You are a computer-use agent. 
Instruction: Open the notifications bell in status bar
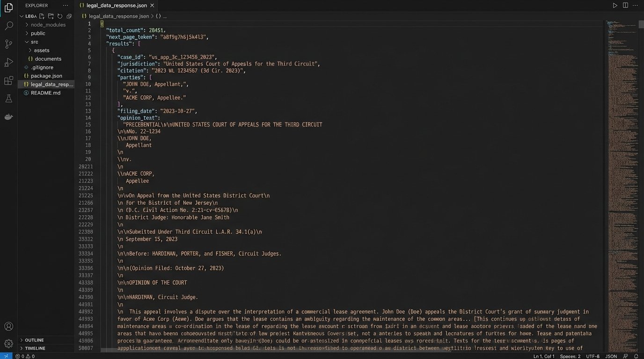click(x=636, y=356)
